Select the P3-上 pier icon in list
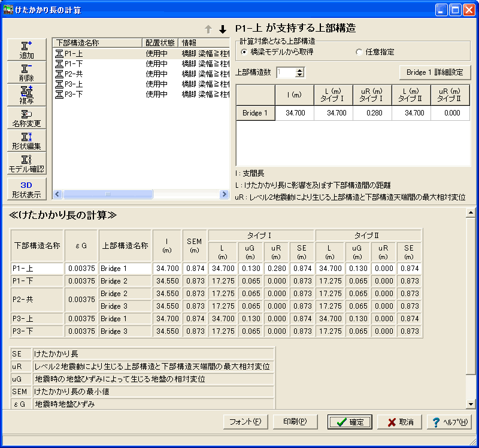The width and height of the screenshot is (479, 448). pyautogui.click(x=59, y=84)
